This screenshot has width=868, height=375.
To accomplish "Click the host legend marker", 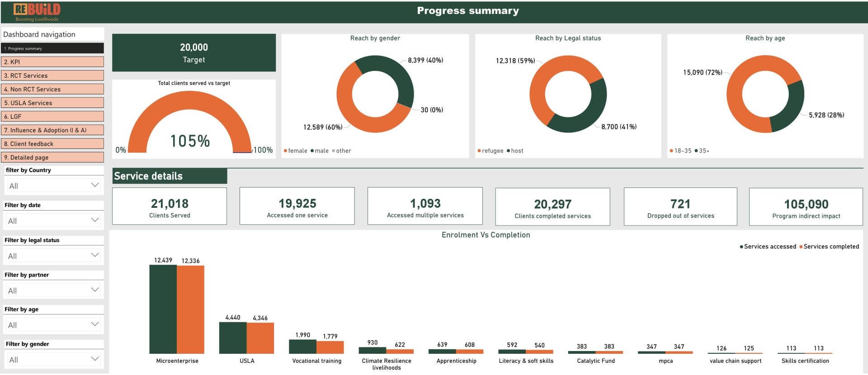I will (x=508, y=151).
